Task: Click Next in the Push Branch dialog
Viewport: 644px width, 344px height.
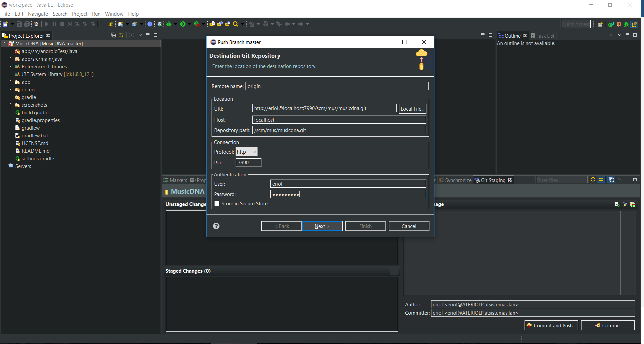Action: (x=322, y=226)
